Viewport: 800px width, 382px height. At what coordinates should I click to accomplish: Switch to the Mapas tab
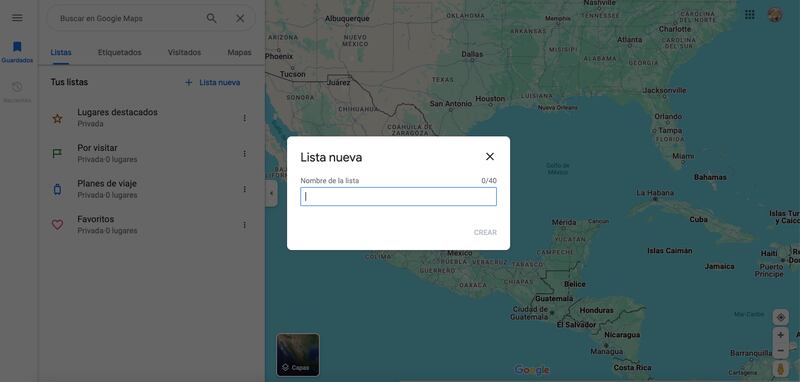click(239, 53)
